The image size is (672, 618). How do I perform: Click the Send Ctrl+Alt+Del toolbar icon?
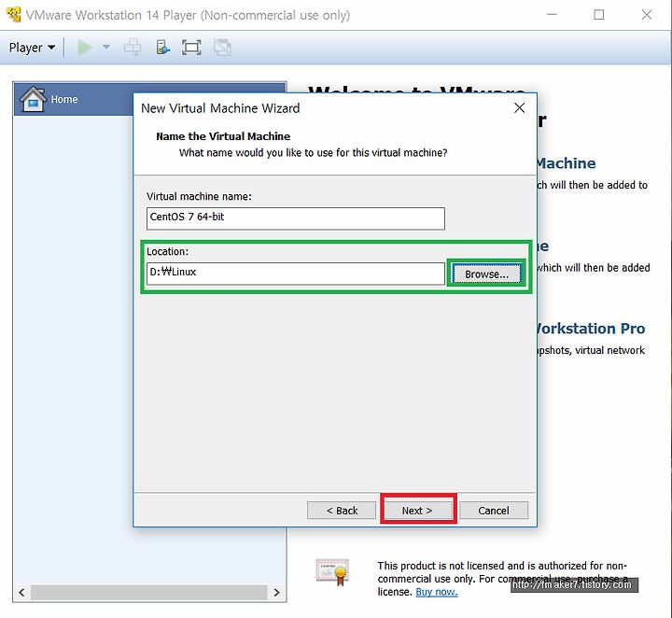coord(133,47)
